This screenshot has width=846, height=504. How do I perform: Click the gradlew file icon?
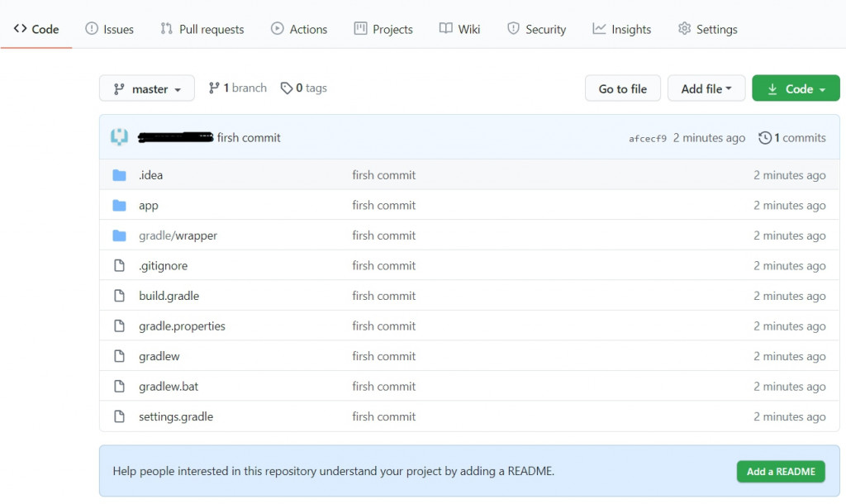[x=119, y=356]
